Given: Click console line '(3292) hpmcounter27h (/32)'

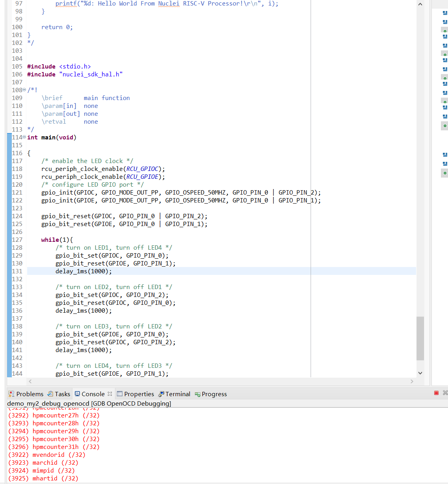Looking at the screenshot, I should [x=54, y=415].
